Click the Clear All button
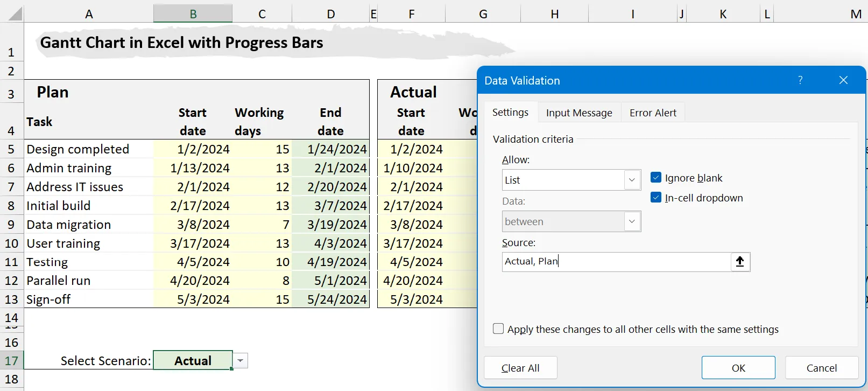The height and width of the screenshot is (391, 868). click(520, 368)
